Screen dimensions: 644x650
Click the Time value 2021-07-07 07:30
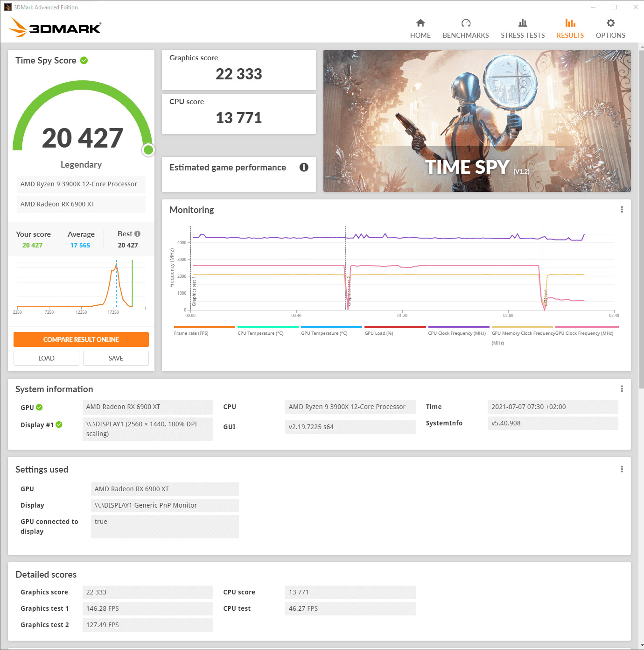click(x=553, y=407)
